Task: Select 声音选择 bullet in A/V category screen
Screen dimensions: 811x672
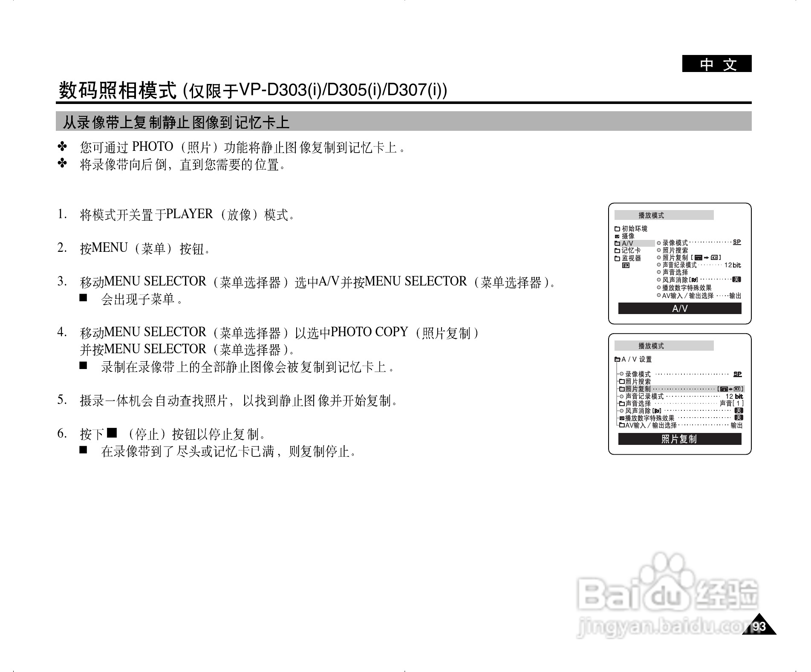Action: [x=659, y=272]
